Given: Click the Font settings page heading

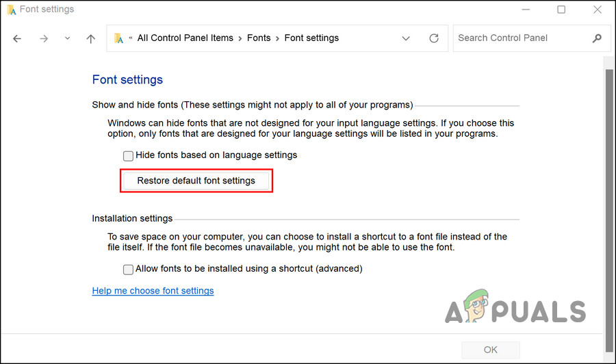Looking at the screenshot, I should tap(127, 80).
